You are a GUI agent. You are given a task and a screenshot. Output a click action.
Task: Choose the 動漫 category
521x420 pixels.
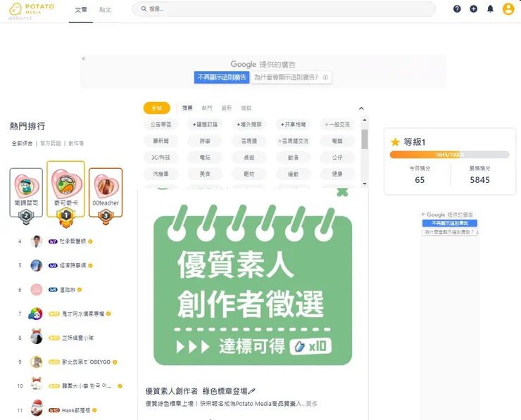point(293,158)
